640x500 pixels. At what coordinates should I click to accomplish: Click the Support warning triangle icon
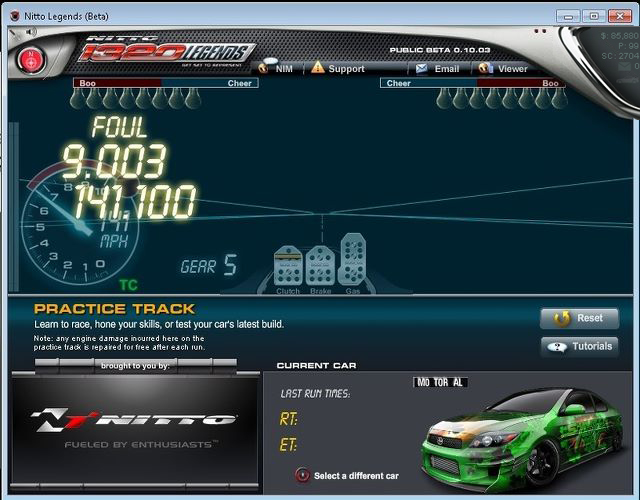[318, 67]
